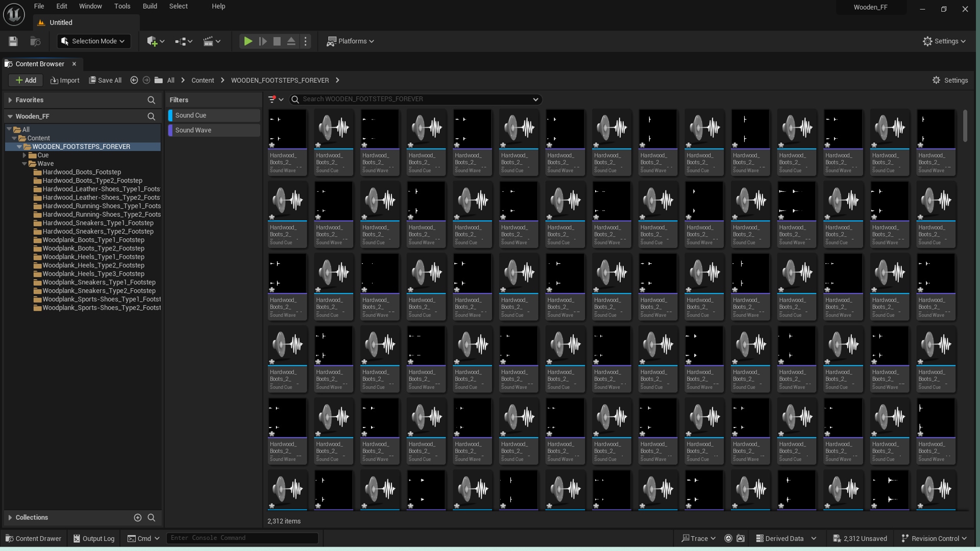The image size is (980, 551).
Task: Click the navigate back arrow in Content Browser
Action: click(134, 80)
